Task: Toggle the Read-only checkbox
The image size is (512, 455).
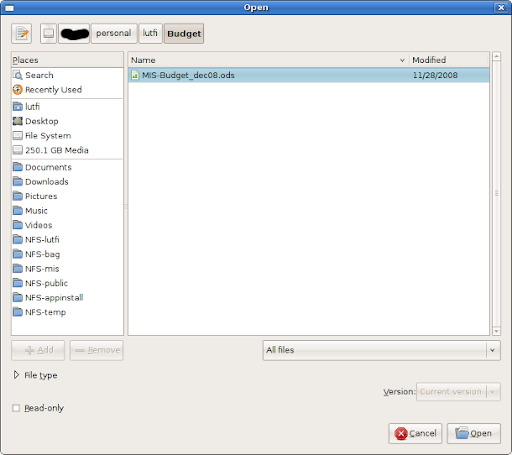Action: 16,408
